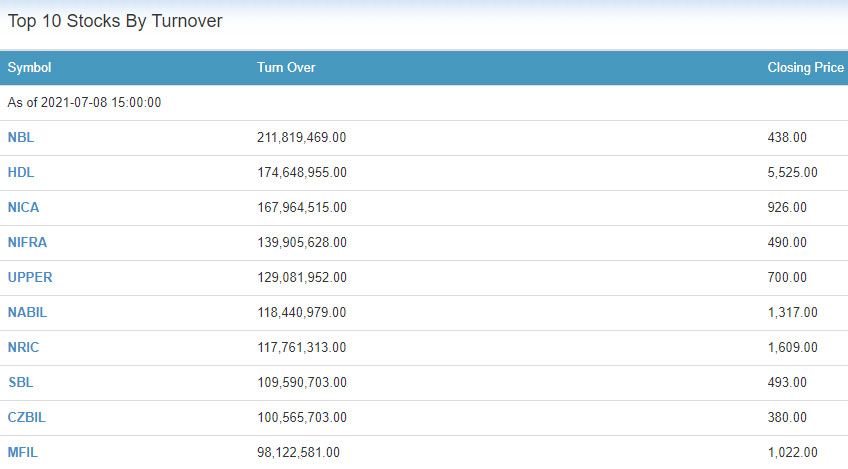Image resolution: width=848 pixels, height=469 pixels.
Task: Select NABIL closing price 1,317.00
Action: (792, 312)
